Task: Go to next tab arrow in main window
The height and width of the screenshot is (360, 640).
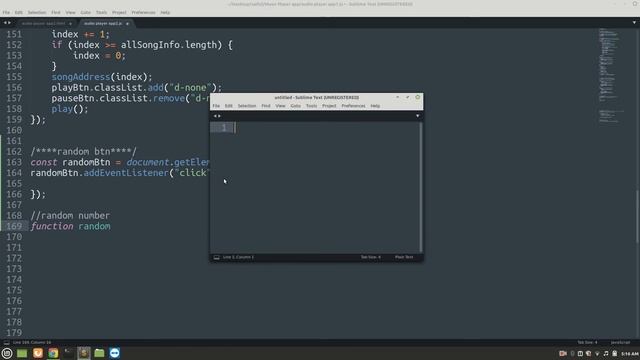Action: tap(9, 23)
